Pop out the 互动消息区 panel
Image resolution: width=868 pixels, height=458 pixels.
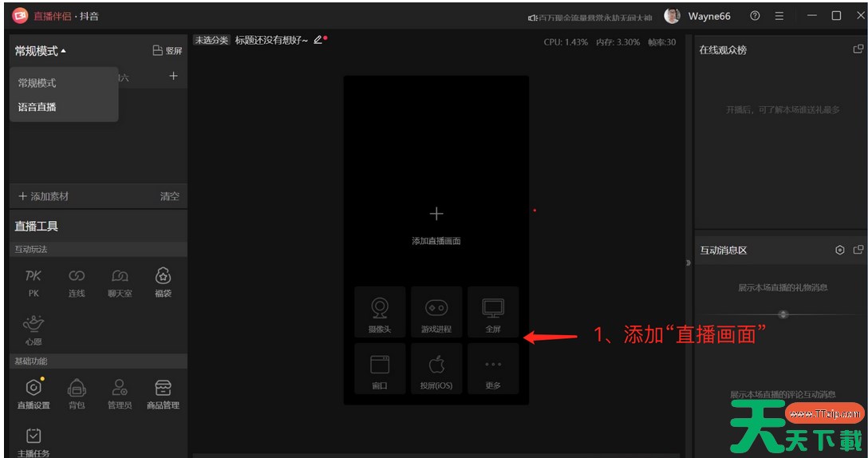858,250
